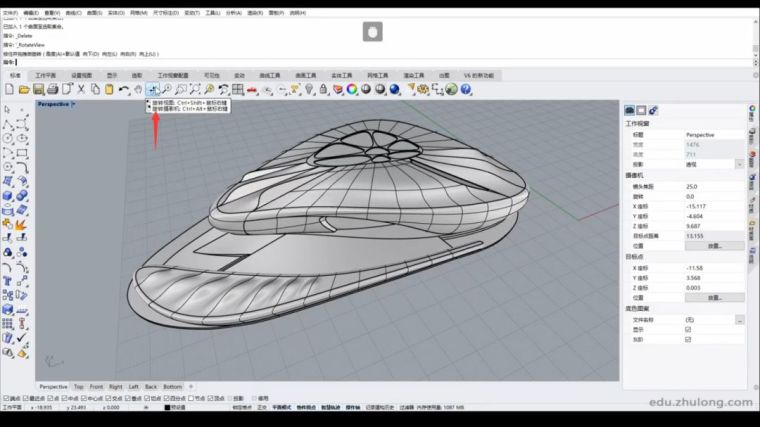Screen dimensions: 760x427
Task: Open Options via the gear icon
Action: (423, 89)
